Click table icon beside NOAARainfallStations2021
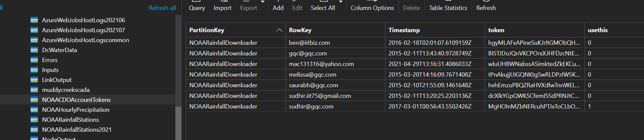This screenshot has height=140, width=644. click(x=34, y=130)
